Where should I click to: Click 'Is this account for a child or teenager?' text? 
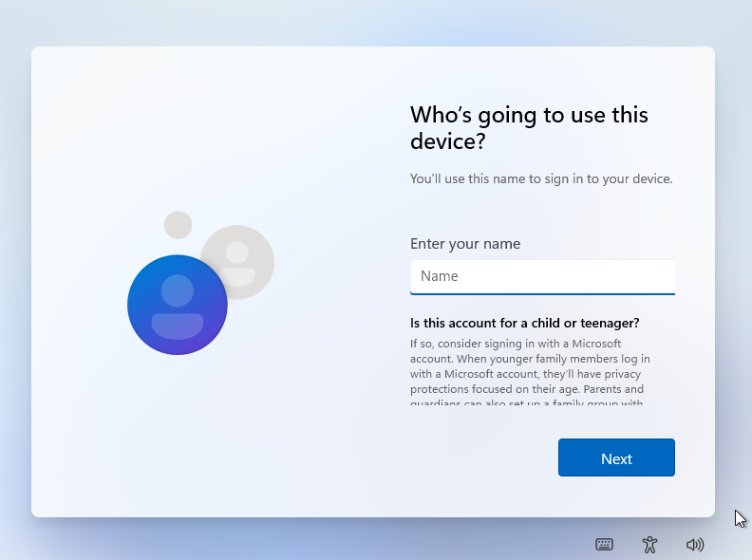tap(525, 323)
